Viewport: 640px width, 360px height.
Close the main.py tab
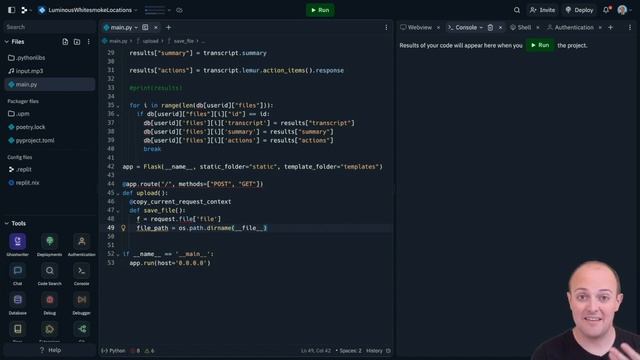pyautogui.click(x=156, y=27)
